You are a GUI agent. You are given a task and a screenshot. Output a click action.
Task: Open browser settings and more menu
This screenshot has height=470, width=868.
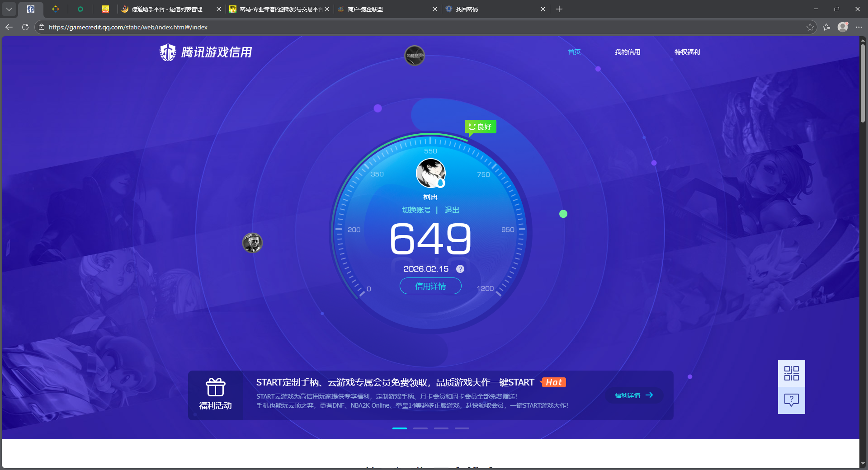(x=859, y=27)
